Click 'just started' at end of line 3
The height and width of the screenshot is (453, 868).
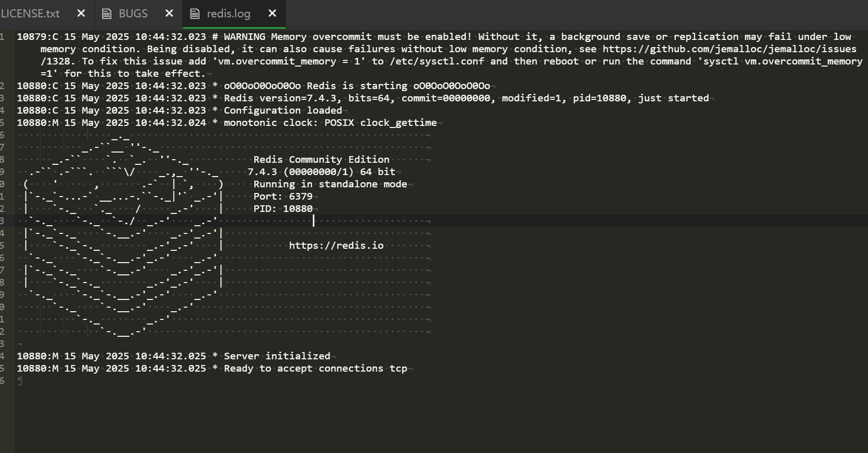click(x=673, y=98)
